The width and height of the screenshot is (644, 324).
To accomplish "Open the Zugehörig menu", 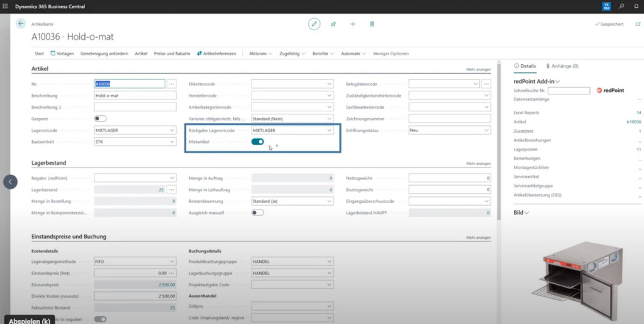I will point(292,53).
